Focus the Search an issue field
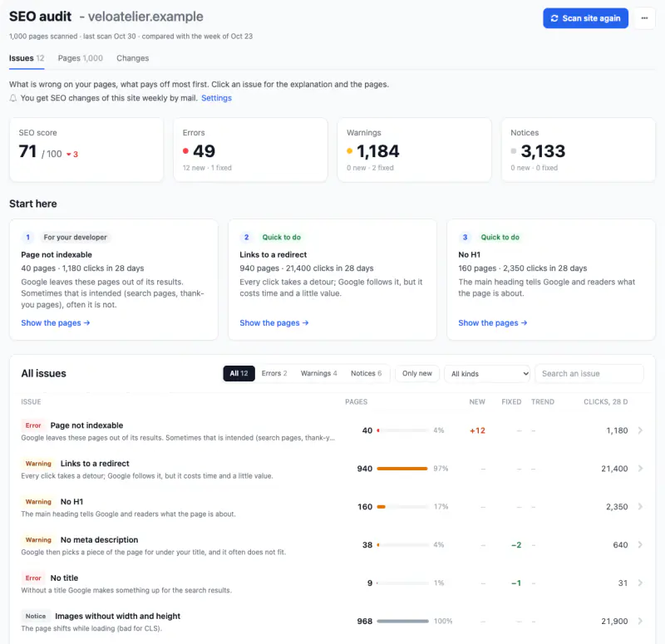This screenshot has width=665, height=644. coord(589,373)
